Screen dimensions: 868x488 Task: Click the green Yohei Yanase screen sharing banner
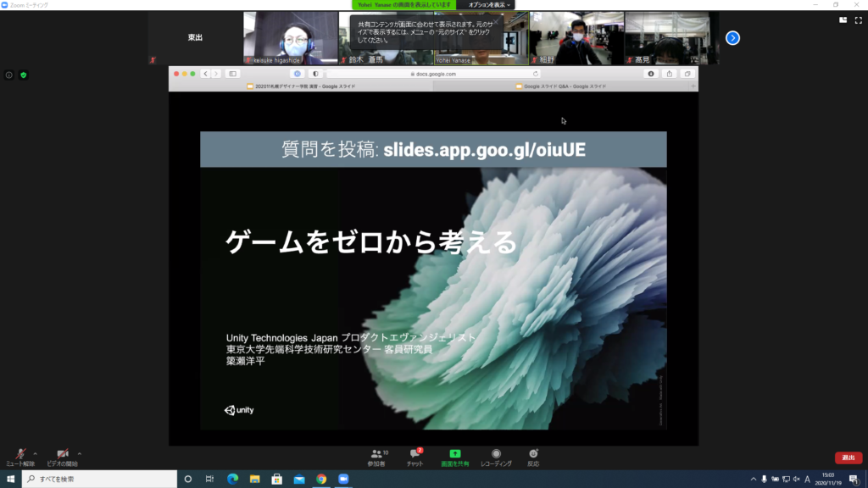click(404, 5)
